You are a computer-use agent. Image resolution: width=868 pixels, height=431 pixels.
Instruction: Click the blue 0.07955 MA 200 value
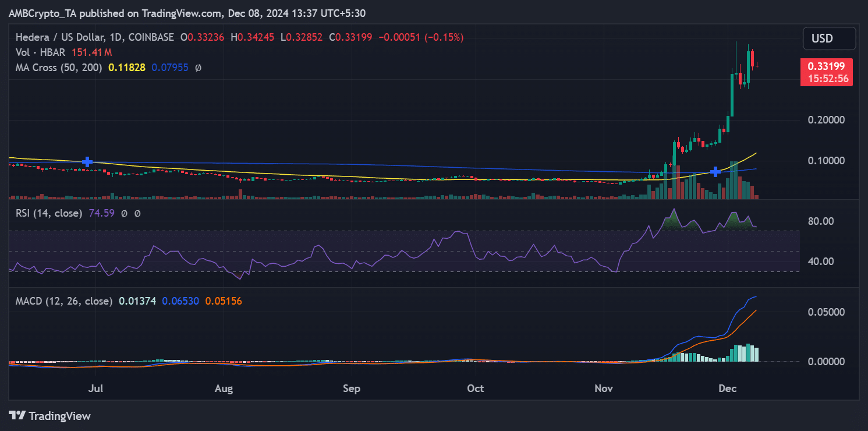(170, 68)
